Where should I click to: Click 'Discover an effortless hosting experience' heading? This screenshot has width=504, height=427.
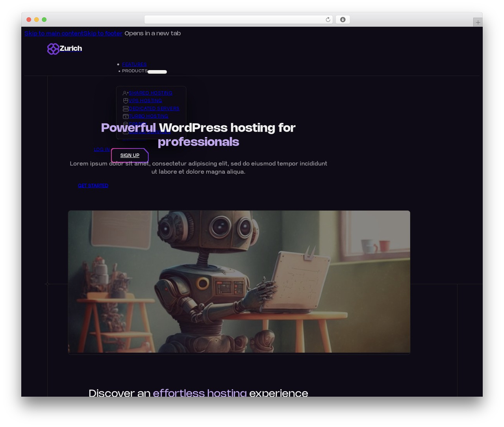(198, 392)
